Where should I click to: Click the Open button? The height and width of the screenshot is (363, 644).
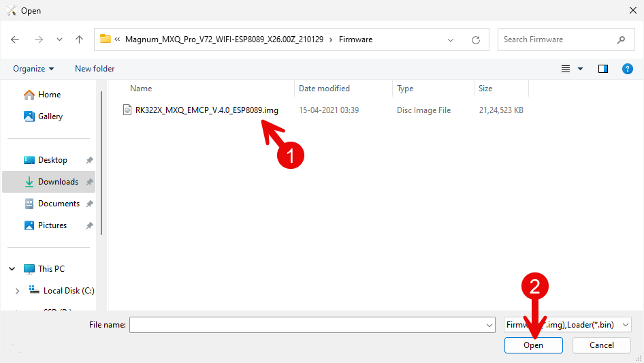(x=533, y=345)
